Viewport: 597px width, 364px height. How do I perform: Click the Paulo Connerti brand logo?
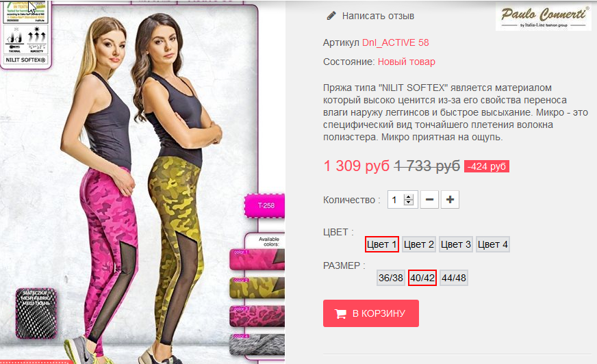click(x=543, y=16)
